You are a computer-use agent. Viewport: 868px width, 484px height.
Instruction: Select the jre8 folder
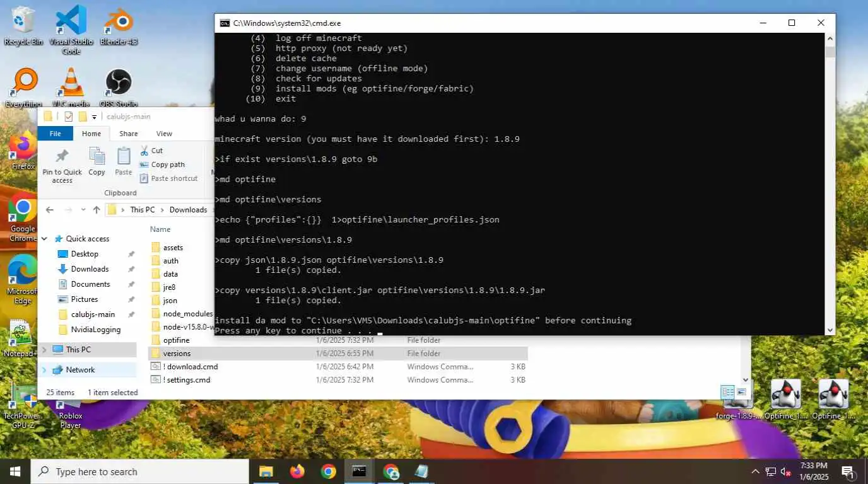(169, 287)
